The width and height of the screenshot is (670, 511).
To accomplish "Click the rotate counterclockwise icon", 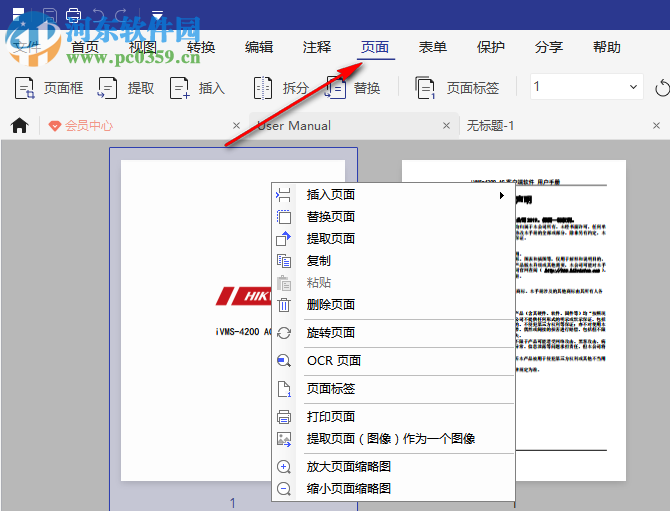I will 662,88.
